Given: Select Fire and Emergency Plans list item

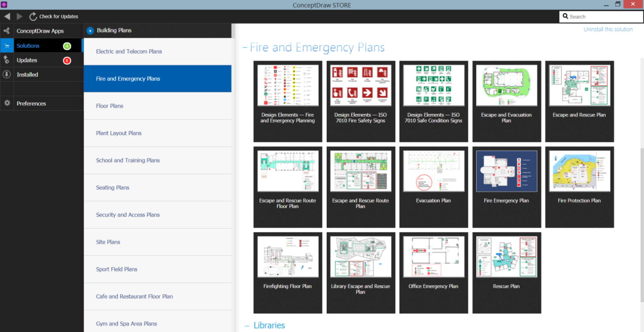Looking at the screenshot, I should [158, 79].
